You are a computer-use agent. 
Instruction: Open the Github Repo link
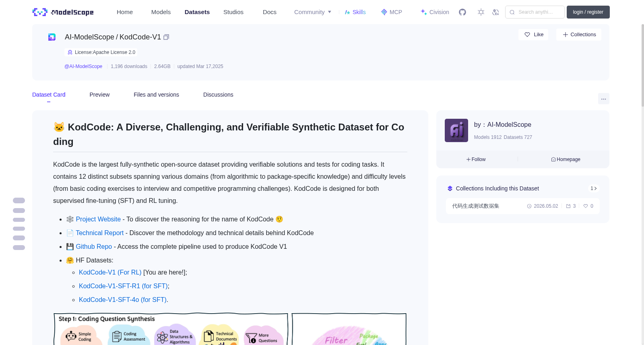[x=94, y=246]
